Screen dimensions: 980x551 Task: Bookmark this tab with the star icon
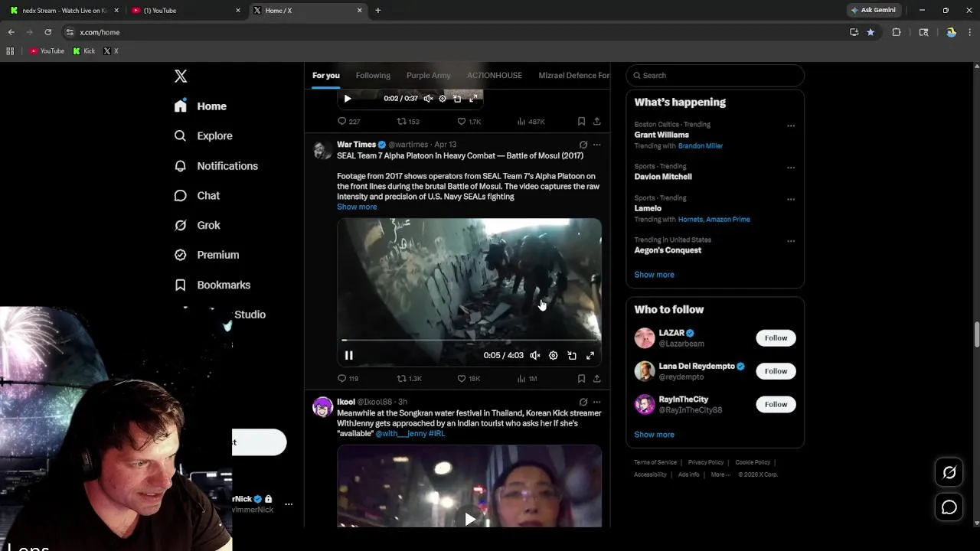(x=871, y=32)
